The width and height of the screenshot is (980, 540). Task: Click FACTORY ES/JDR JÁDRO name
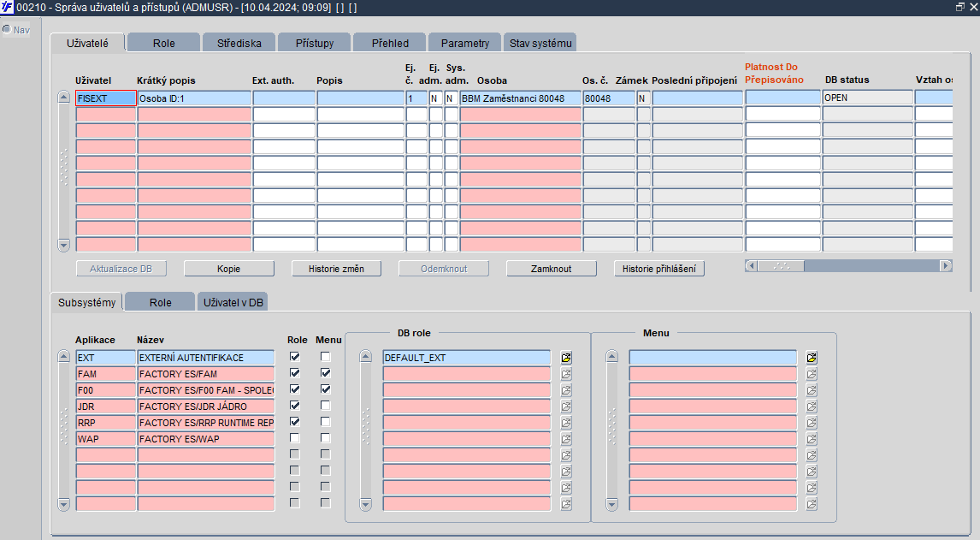pyautogui.click(x=205, y=406)
